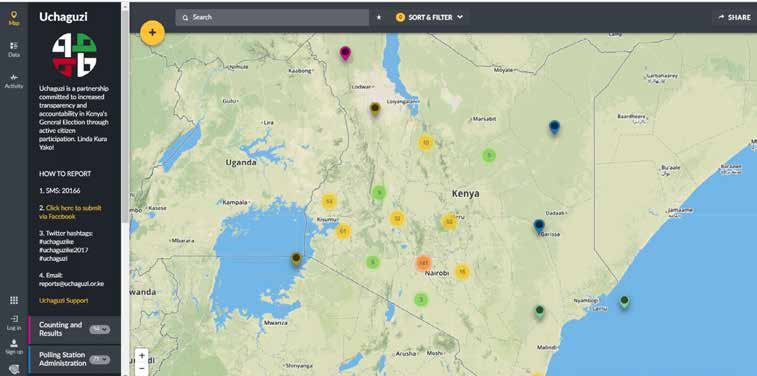Open the yellow 15 cluster east of Nairobi

pos(462,272)
